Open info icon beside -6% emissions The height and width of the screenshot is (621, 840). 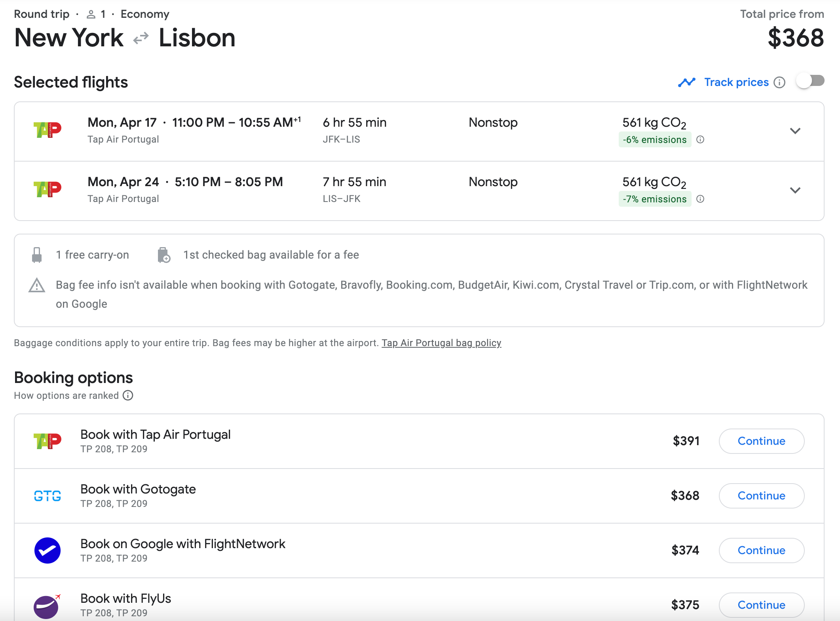tap(700, 139)
